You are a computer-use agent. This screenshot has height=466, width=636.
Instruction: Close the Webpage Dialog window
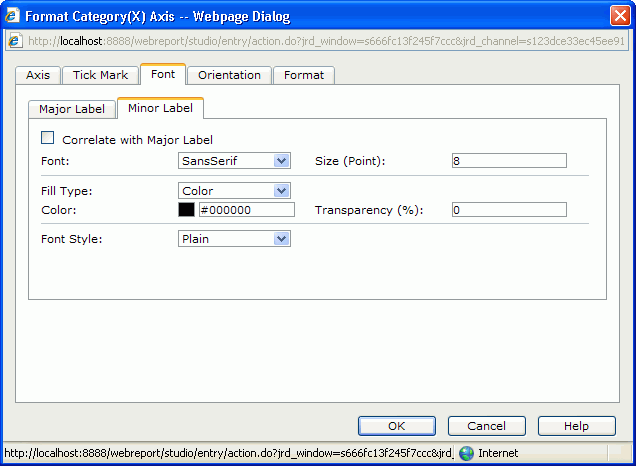(619, 16)
